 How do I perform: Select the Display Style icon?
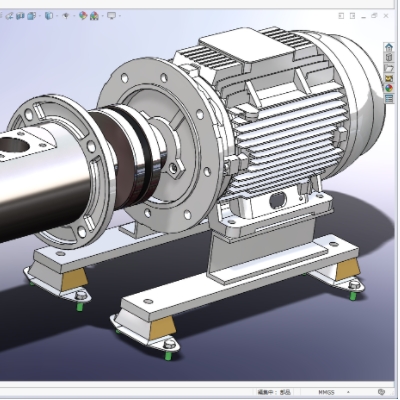click(x=49, y=16)
